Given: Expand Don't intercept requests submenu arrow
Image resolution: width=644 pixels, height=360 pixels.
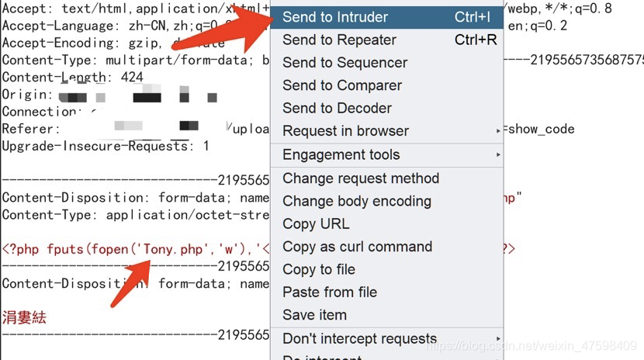Looking at the screenshot, I should point(498,339).
